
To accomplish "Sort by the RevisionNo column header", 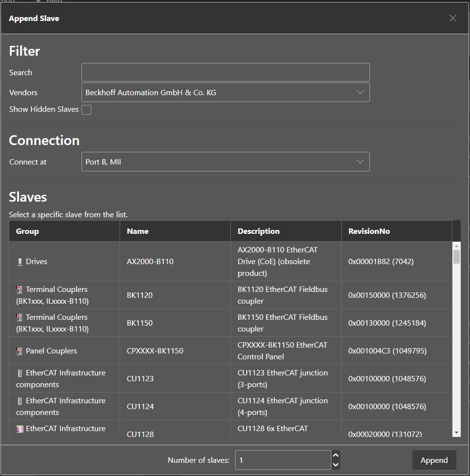I will (x=369, y=231).
